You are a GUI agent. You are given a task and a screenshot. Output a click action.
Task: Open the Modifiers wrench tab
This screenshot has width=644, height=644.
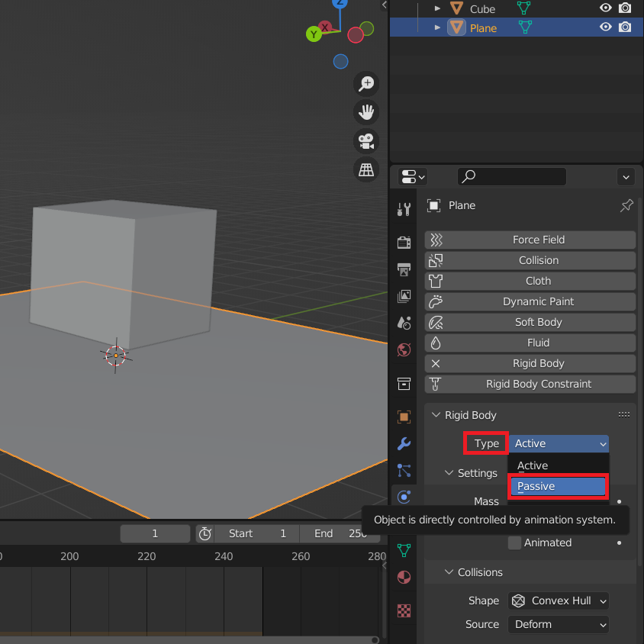tap(404, 444)
